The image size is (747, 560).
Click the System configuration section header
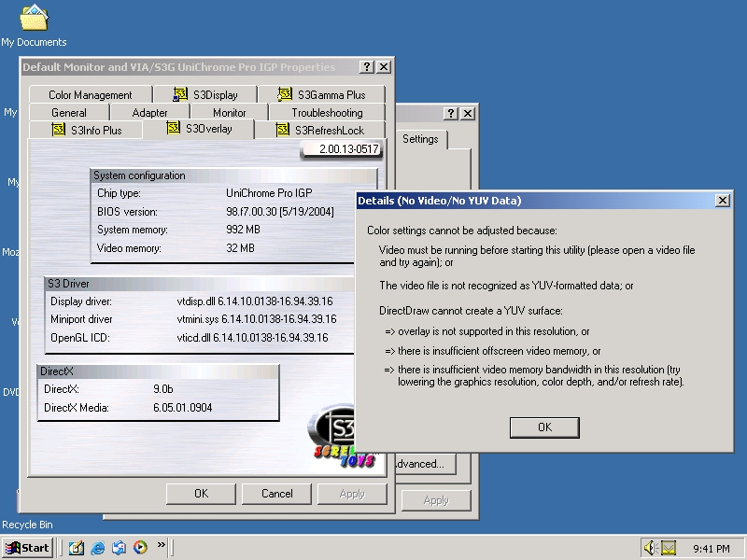click(234, 175)
